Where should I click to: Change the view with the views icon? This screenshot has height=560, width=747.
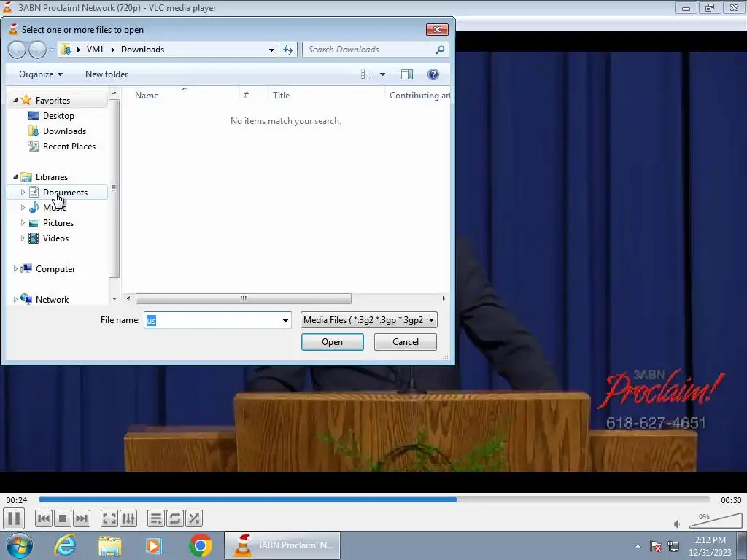(366, 74)
